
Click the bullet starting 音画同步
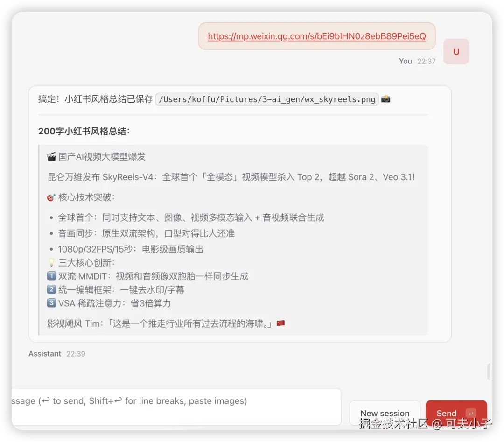coord(146,233)
